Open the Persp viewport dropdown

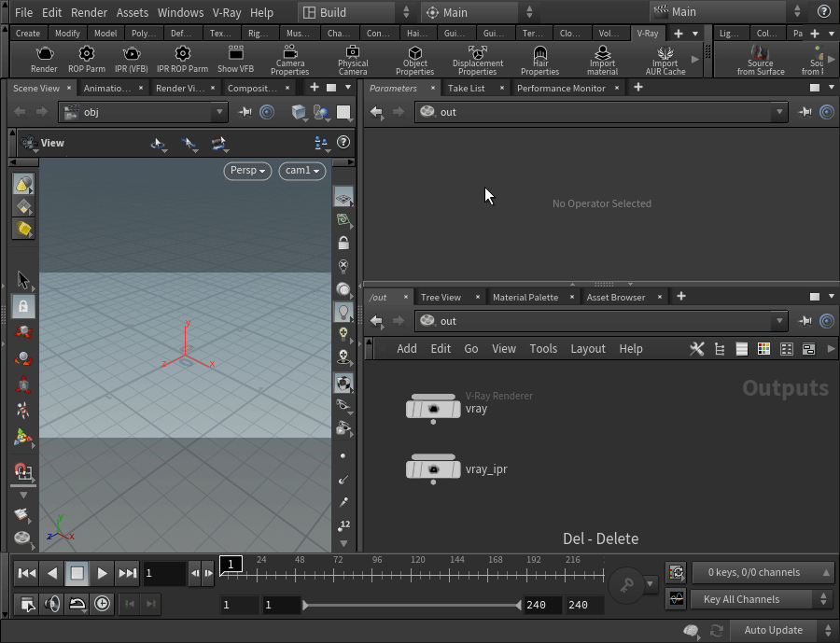(x=247, y=171)
